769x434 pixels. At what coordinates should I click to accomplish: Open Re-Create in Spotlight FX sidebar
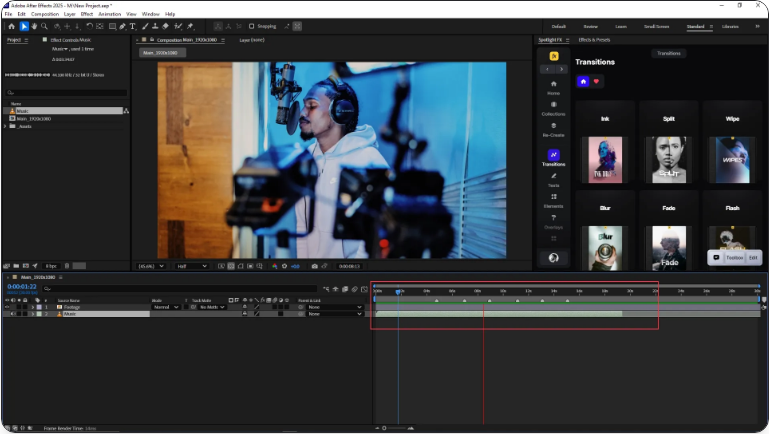point(553,129)
